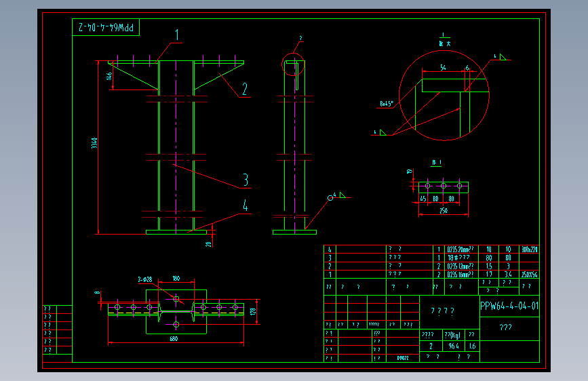Select the mirrored drawing number box at top left
588x381 pixels.
pyautogui.click(x=106, y=27)
